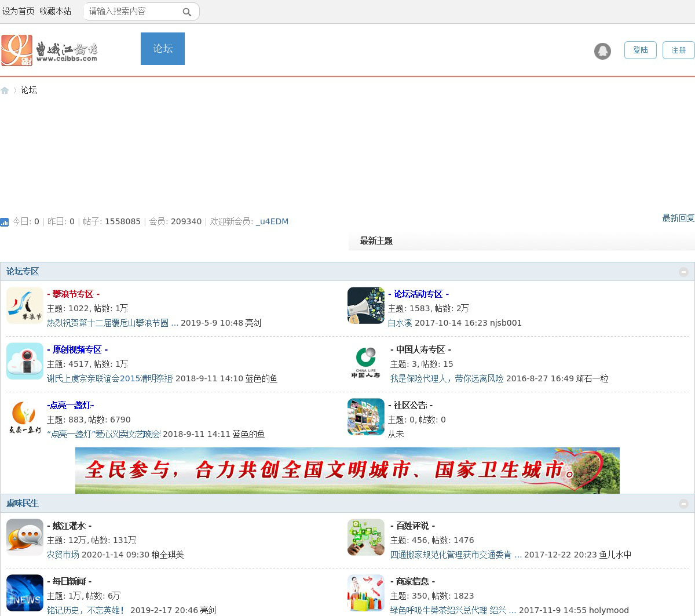Switch to the 最新主题 tab
This screenshot has width=695, height=616.
pyautogui.click(x=376, y=241)
